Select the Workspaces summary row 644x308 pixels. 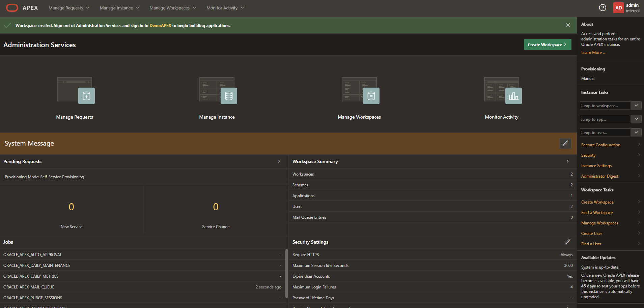(x=432, y=174)
